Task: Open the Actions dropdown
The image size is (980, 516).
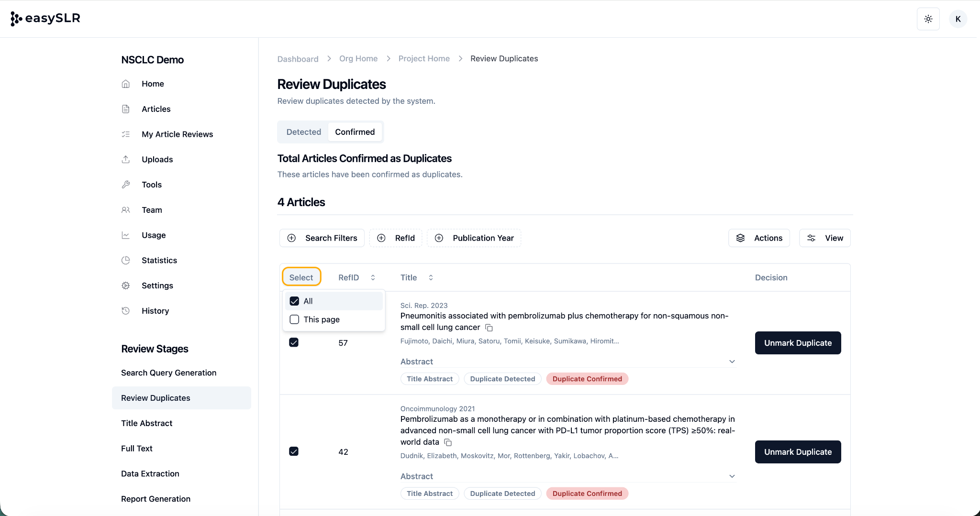Action: pos(759,238)
